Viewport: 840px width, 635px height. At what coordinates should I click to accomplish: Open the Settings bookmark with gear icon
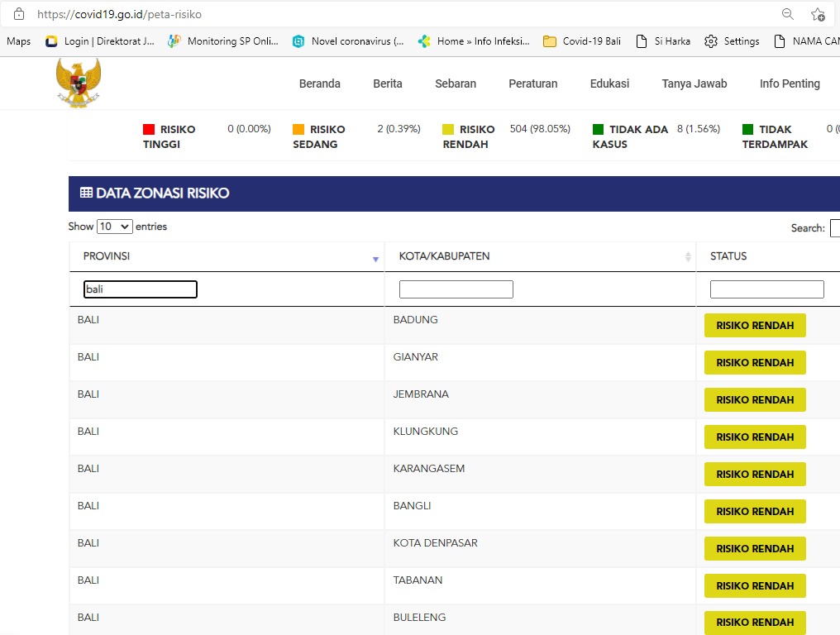click(732, 41)
